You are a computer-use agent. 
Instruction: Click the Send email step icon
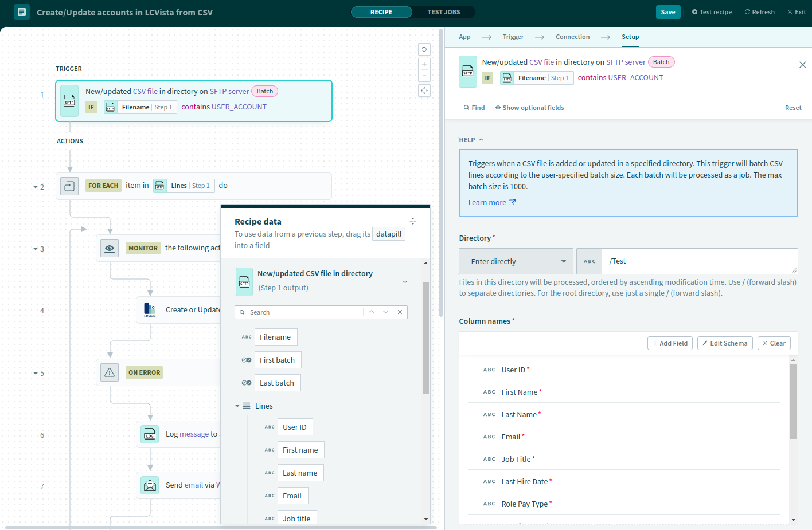[x=150, y=485]
